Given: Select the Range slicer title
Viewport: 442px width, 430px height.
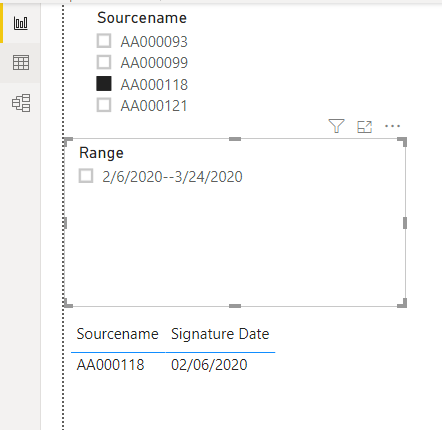Looking at the screenshot, I should 101,153.
